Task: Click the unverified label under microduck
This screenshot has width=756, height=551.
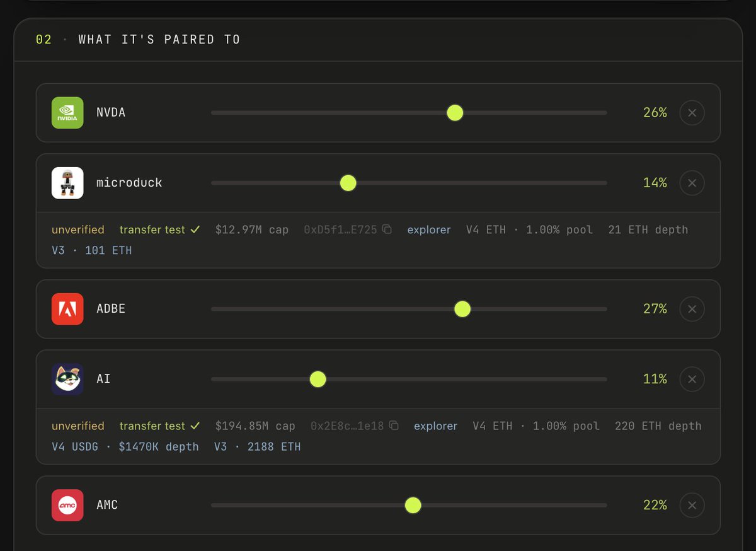Action: click(x=78, y=230)
